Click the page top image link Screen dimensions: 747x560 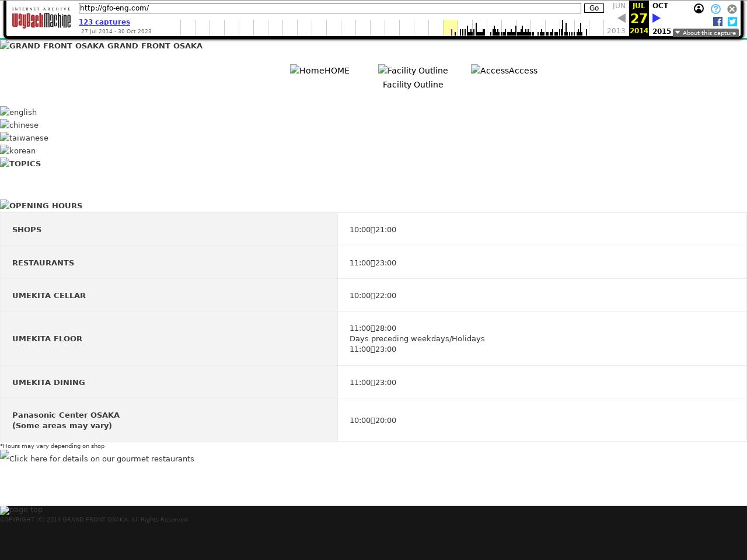coord(22,510)
